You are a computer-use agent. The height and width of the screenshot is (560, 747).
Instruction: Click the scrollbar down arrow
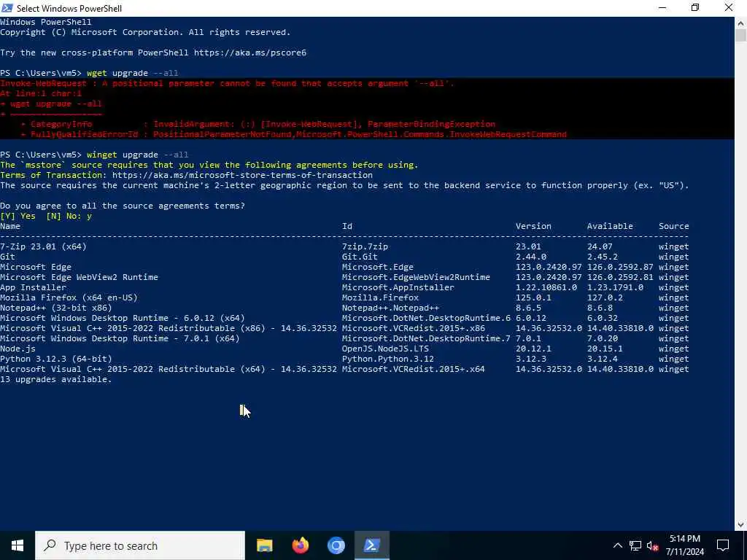point(740,525)
